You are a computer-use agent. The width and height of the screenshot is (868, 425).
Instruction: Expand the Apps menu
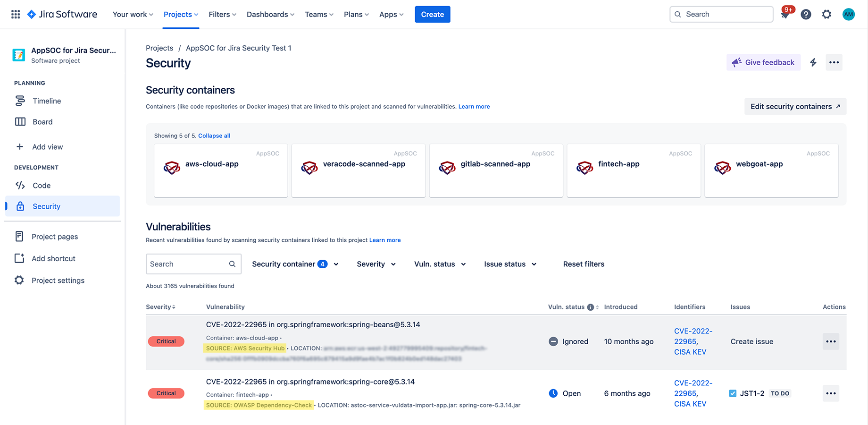(391, 14)
